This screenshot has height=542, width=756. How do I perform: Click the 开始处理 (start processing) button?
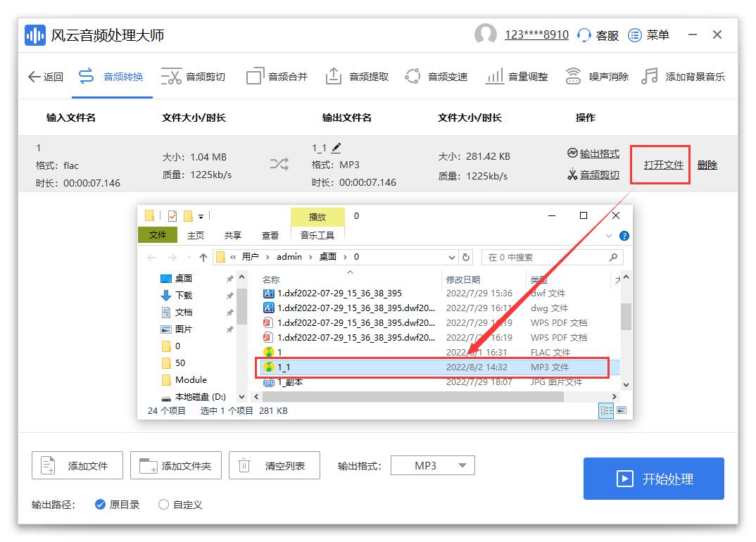tap(653, 478)
